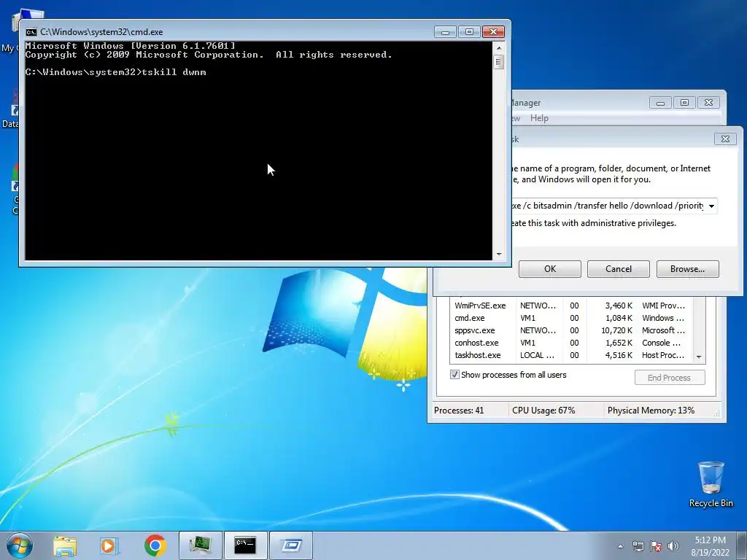Open the Windows Start orb
This screenshot has height=560, width=747.
20,545
